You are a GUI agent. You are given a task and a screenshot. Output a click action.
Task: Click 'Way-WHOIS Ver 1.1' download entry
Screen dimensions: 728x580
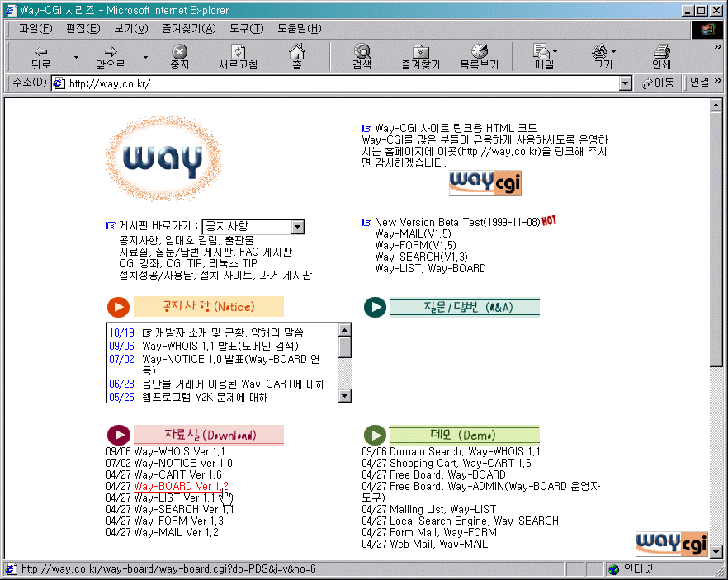pos(179,451)
